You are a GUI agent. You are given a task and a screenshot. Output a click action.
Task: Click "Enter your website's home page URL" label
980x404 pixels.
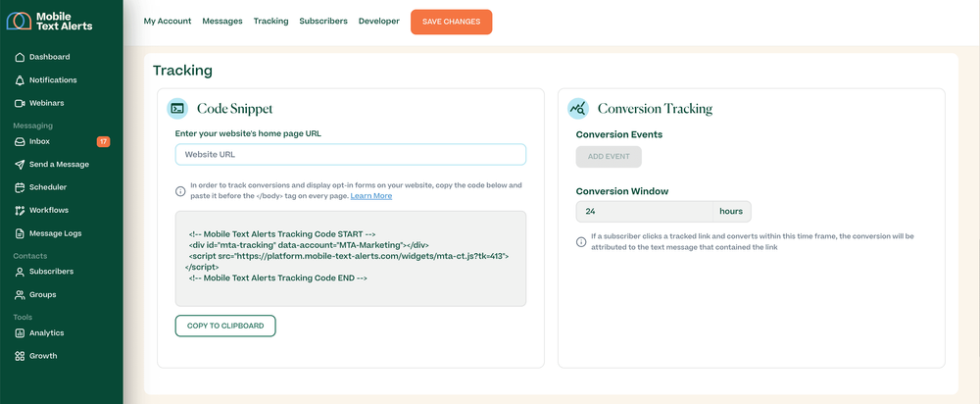coord(248,133)
